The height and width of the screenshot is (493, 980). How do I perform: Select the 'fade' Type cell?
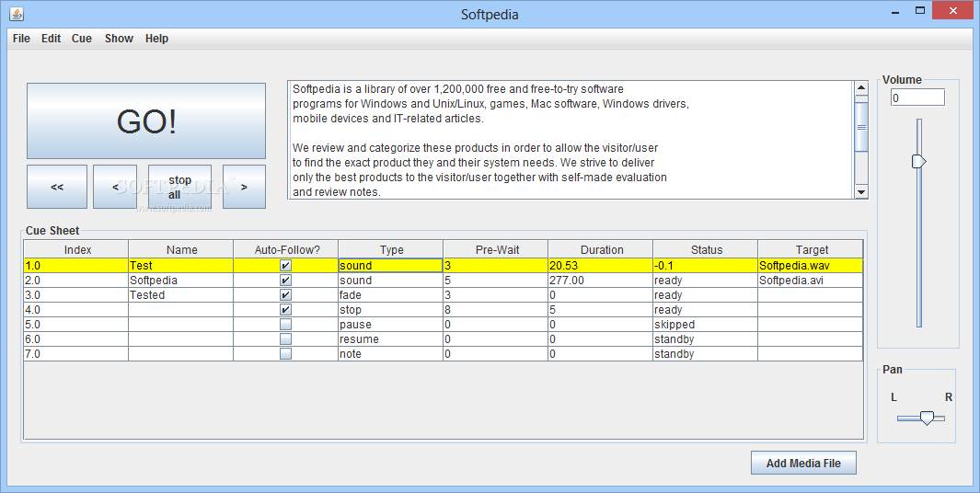point(391,295)
